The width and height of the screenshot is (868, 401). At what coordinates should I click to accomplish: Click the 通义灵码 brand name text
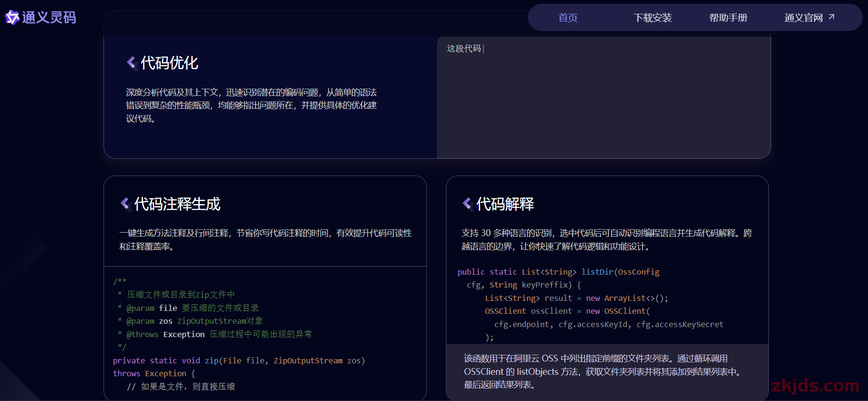click(x=49, y=18)
